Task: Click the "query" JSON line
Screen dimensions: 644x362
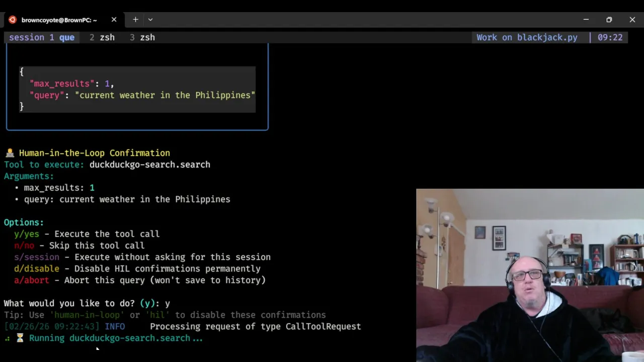Action: click(142, 95)
